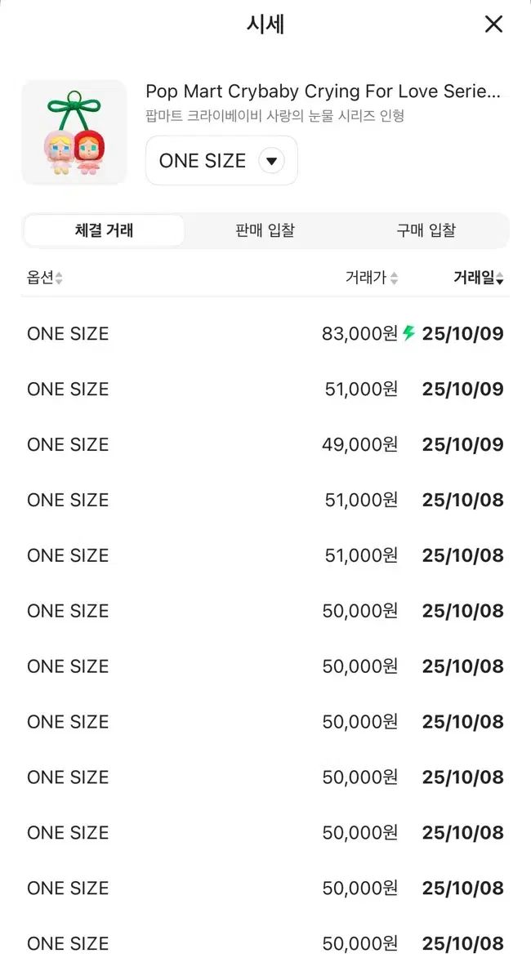Viewport: 531px width, 980px height.
Task: Tap the 시세 header title
Action: click(x=265, y=24)
